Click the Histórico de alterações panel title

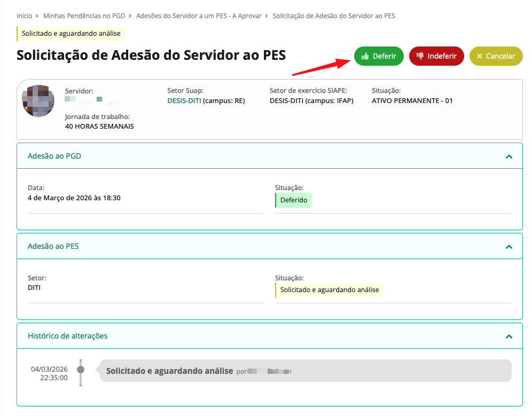tap(68, 336)
